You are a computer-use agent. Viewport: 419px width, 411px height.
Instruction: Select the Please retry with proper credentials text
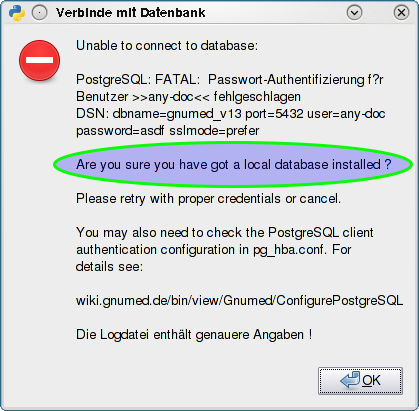pyautogui.click(x=208, y=199)
